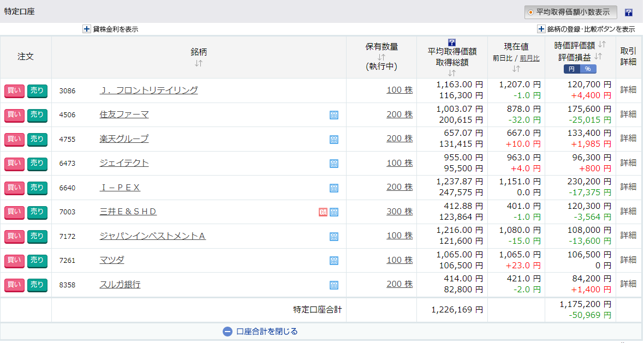Click 買い button for マツダ

pyautogui.click(x=14, y=261)
